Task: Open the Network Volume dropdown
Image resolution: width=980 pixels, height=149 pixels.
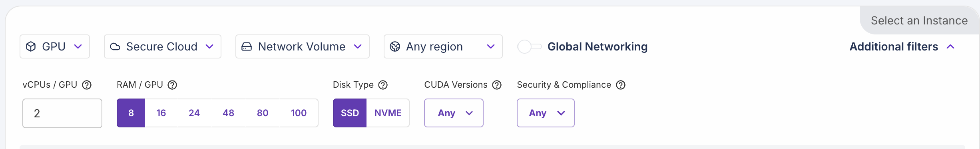Action: 303,46
